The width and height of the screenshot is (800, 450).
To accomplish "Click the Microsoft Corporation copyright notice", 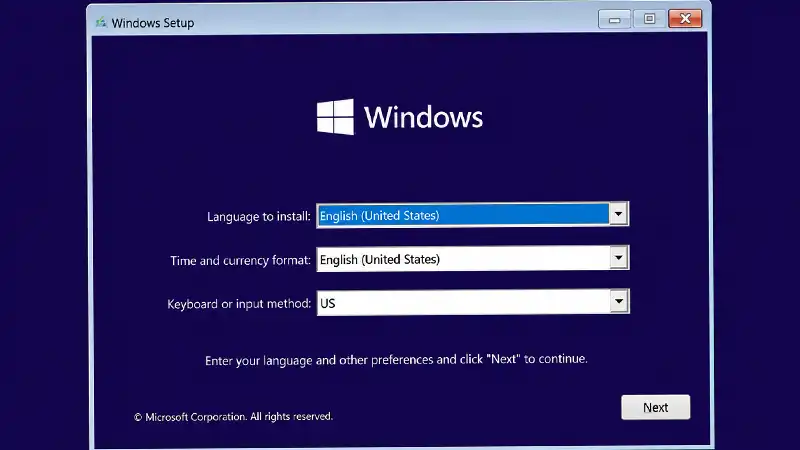I will point(233,417).
